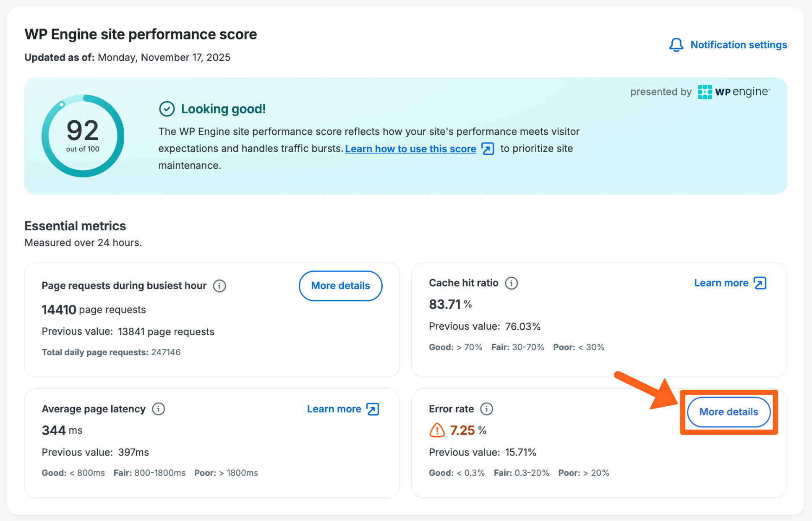The height and width of the screenshot is (521, 812).
Task: Click the notification bell icon
Action: coord(676,45)
